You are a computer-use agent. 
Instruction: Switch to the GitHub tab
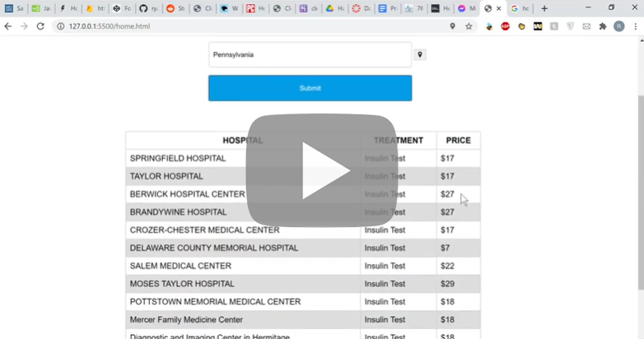[x=149, y=8]
